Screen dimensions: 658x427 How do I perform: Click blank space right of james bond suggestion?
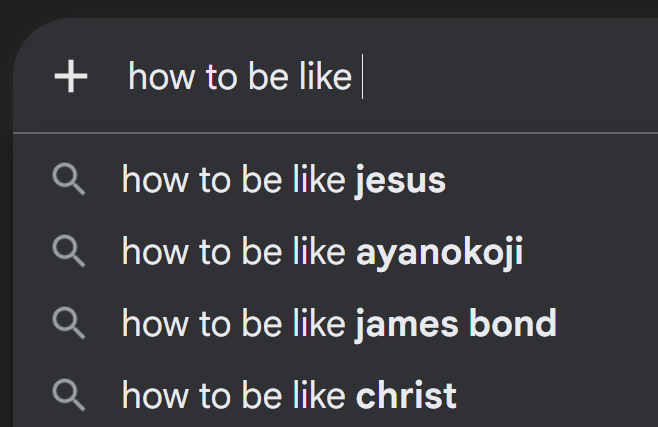pyautogui.click(x=607, y=323)
